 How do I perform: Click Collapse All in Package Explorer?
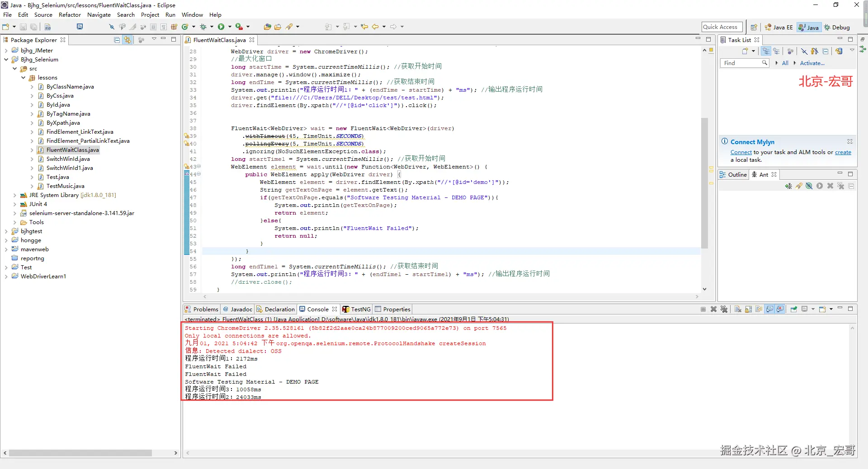tap(117, 40)
